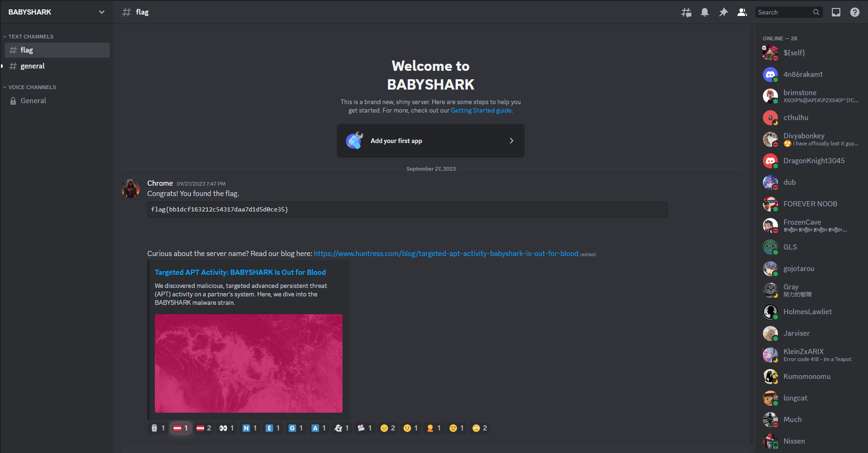This screenshot has width=868, height=453.
Task: Click the lock icon beside General voice
Action: pos(13,101)
